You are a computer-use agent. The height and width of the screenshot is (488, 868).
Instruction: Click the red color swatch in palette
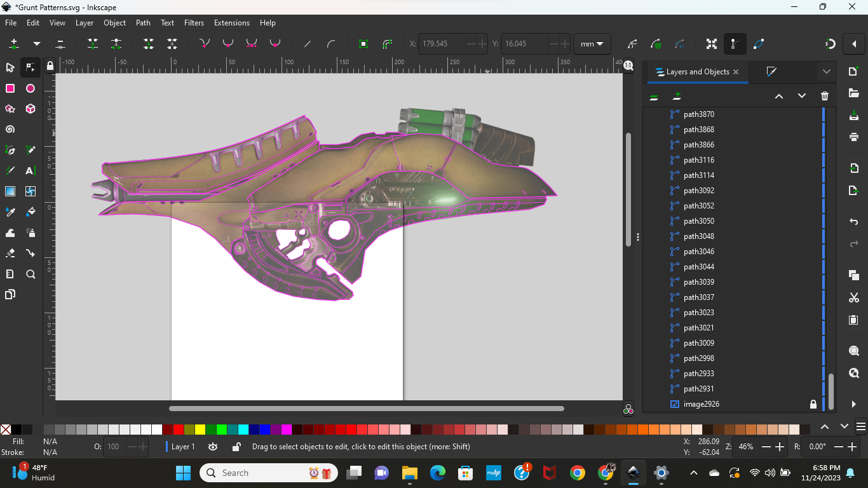point(179,430)
